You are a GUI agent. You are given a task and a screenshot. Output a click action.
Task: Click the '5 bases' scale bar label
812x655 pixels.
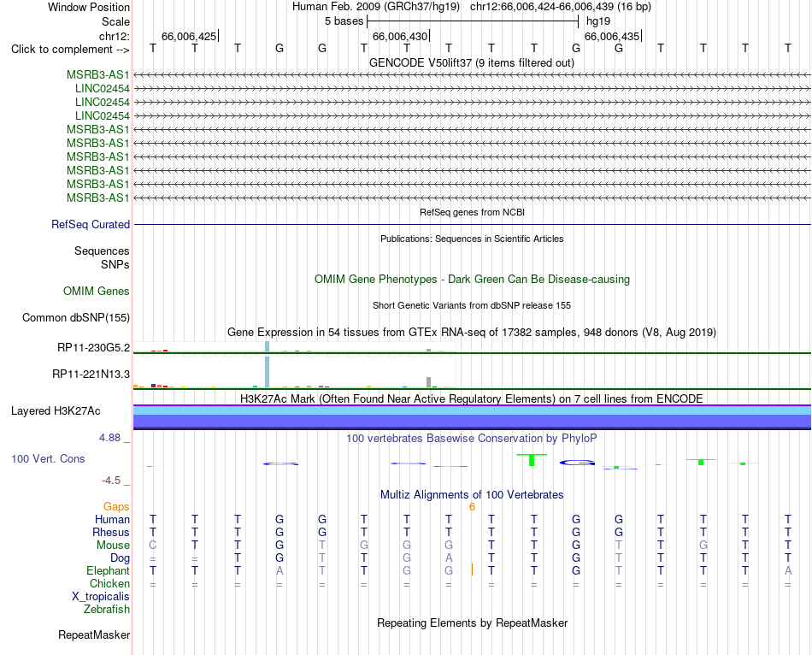[344, 21]
